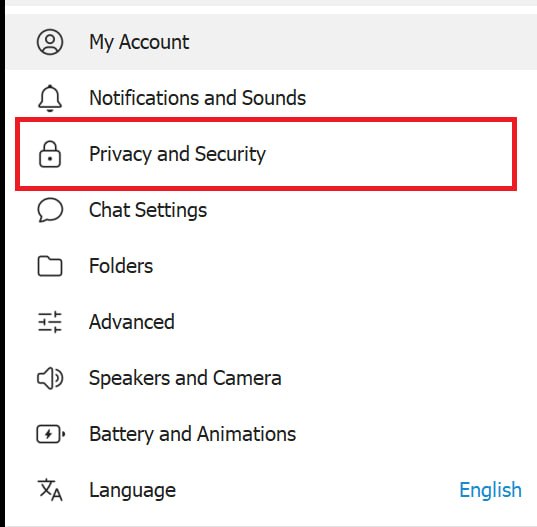537x527 pixels.
Task: Click the Notifications bell icon
Action: [50, 98]
